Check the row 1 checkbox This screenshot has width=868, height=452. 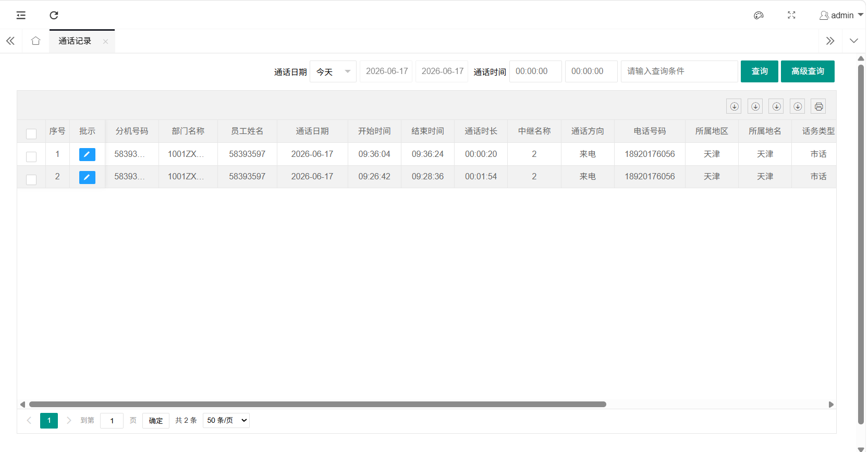(31, 156)
